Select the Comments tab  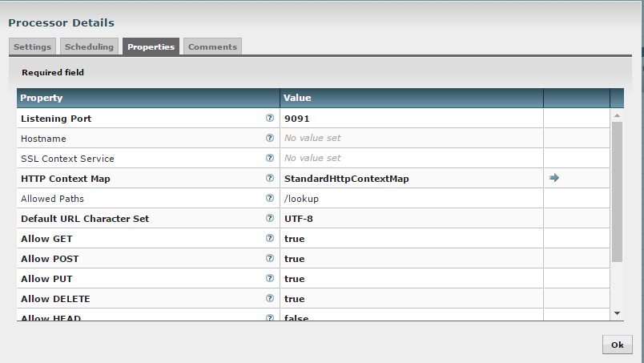(x=212, y=46)
